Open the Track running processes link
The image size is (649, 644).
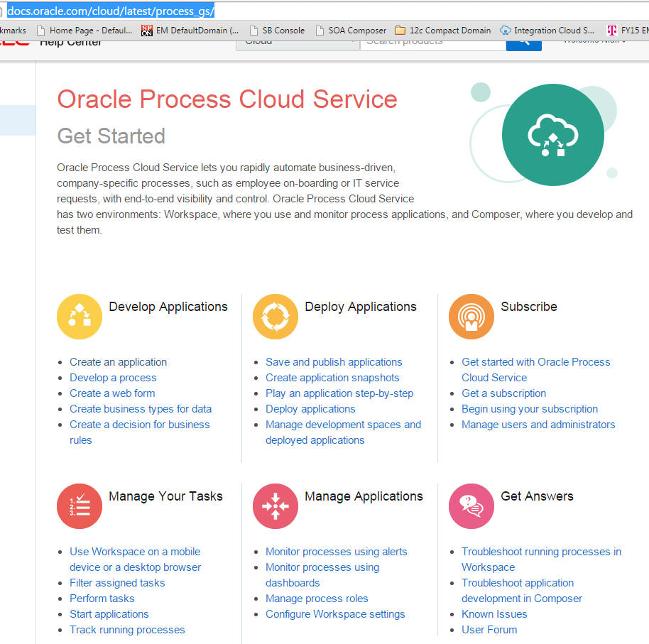click(x=127, y=630)
